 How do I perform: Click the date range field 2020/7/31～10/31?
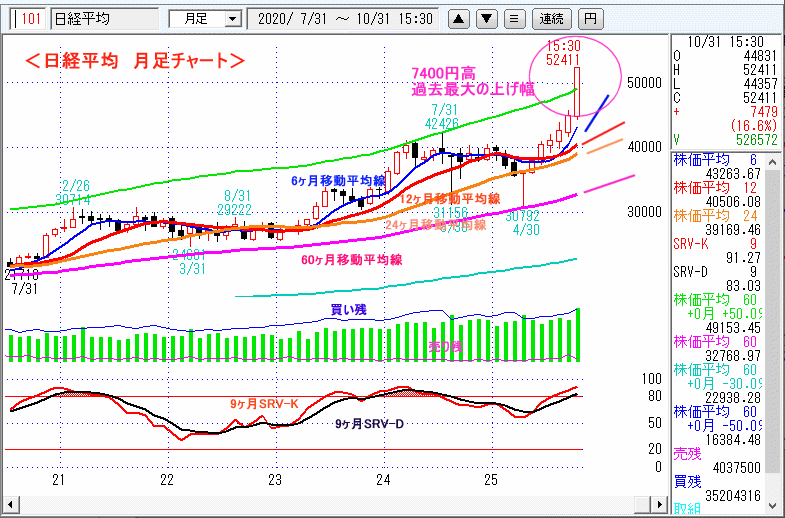(343, 19)
